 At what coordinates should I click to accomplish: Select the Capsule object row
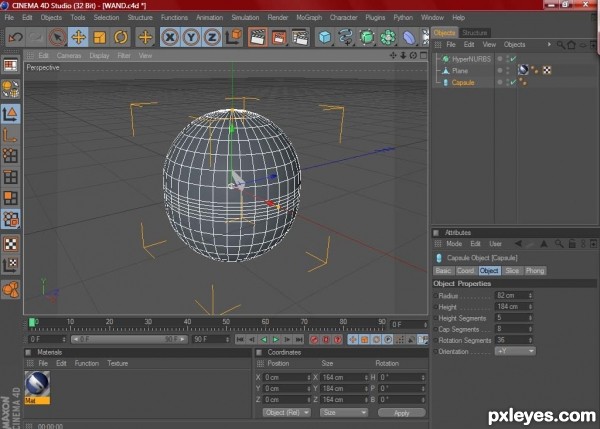[x=463, y=83]
